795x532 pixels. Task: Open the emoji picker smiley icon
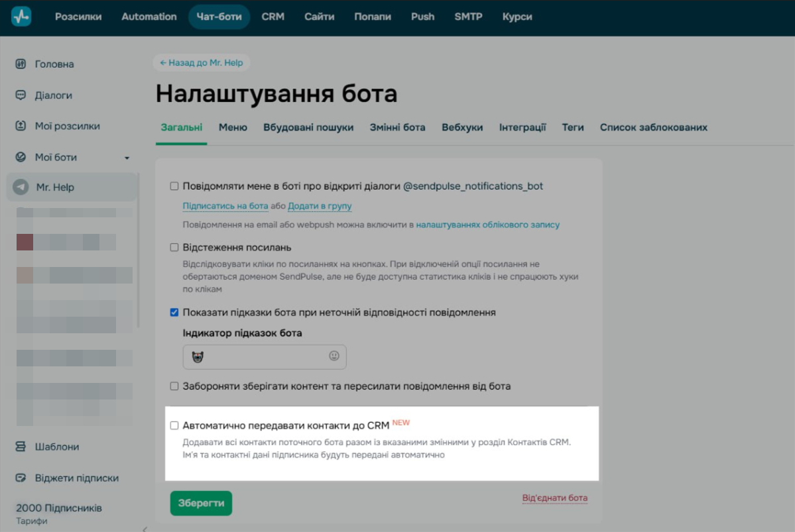(x=334, y=356)
